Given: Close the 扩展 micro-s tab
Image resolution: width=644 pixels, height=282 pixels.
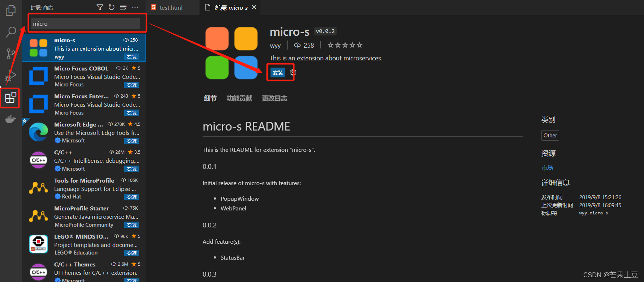Looking at the screenshot, I should pos(254,7).
